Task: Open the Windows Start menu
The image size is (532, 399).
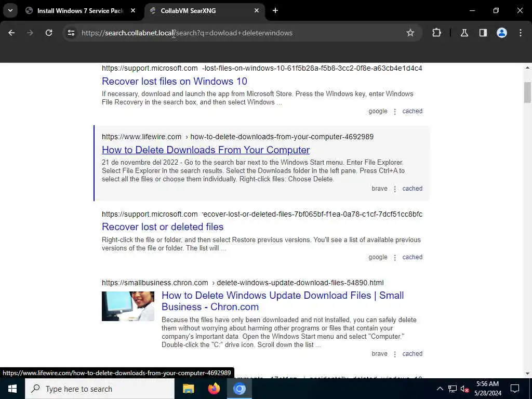Action: click(12, 389)
